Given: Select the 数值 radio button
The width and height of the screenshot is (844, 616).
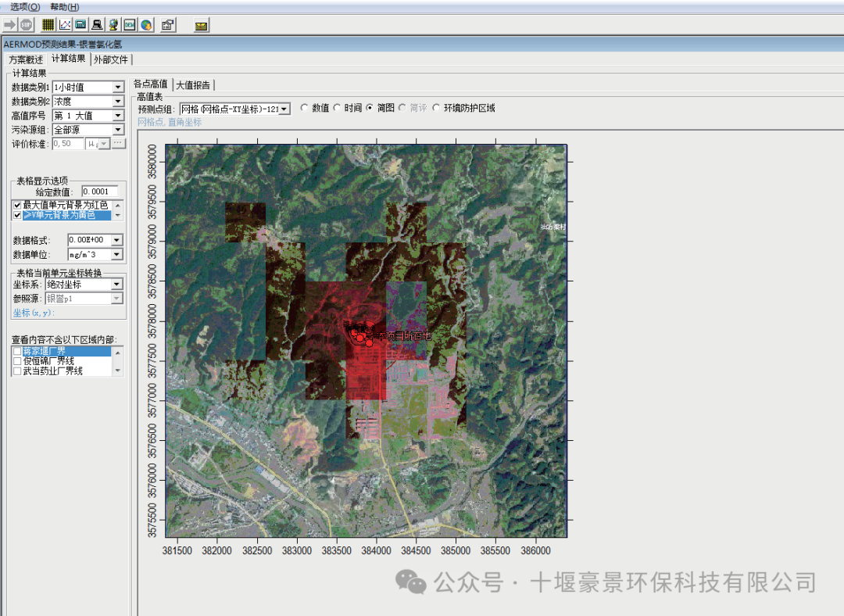Looking at the screenshot, I should pyautogui.click(x=304, y=109).
